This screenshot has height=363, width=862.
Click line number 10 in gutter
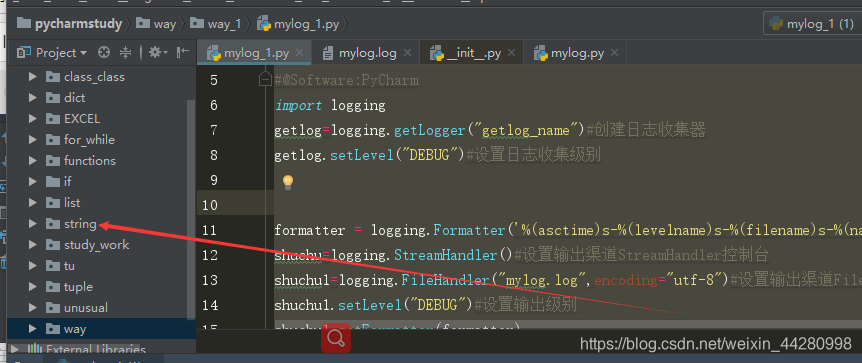tap(210, 205)
